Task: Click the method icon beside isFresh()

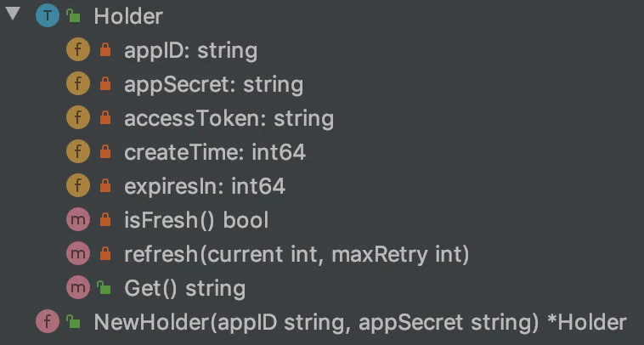Action: point(78,220)
